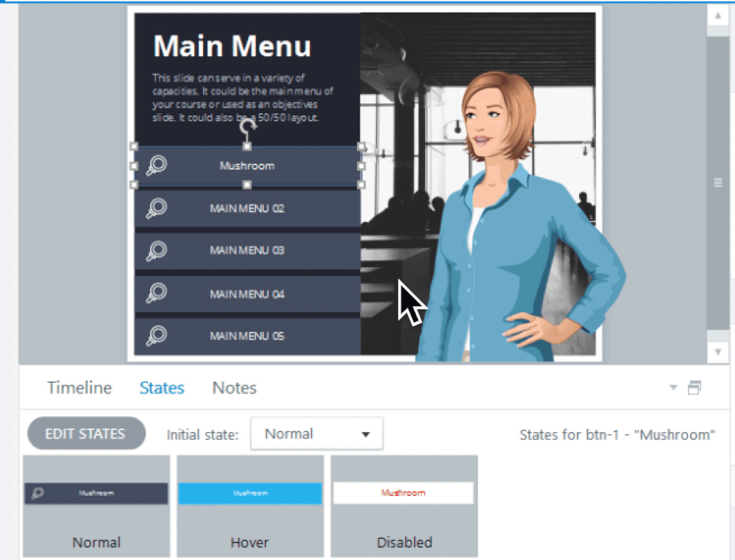Click the scroll up arrow of slide view
This screenshot has width=735, height=560.
pos(717,16)
